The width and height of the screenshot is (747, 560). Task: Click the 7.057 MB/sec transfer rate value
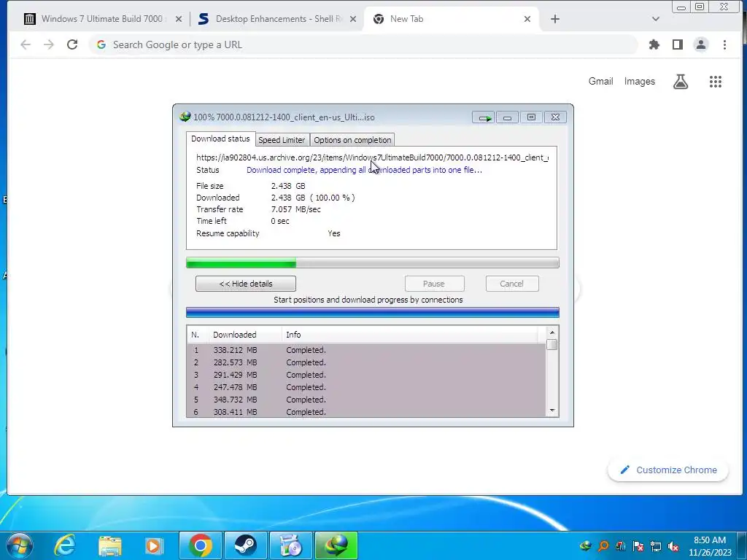click(296, 209)
